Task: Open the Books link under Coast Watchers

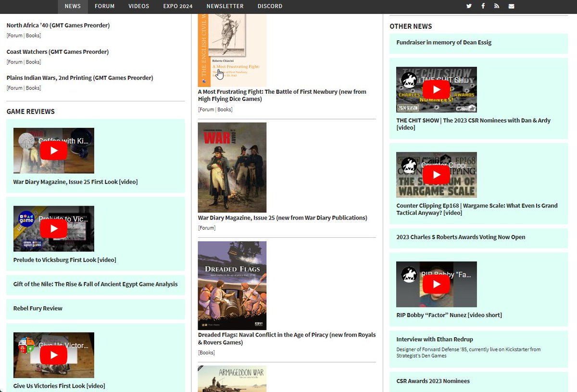Action: pyautogui.click(x=33, y=61)
